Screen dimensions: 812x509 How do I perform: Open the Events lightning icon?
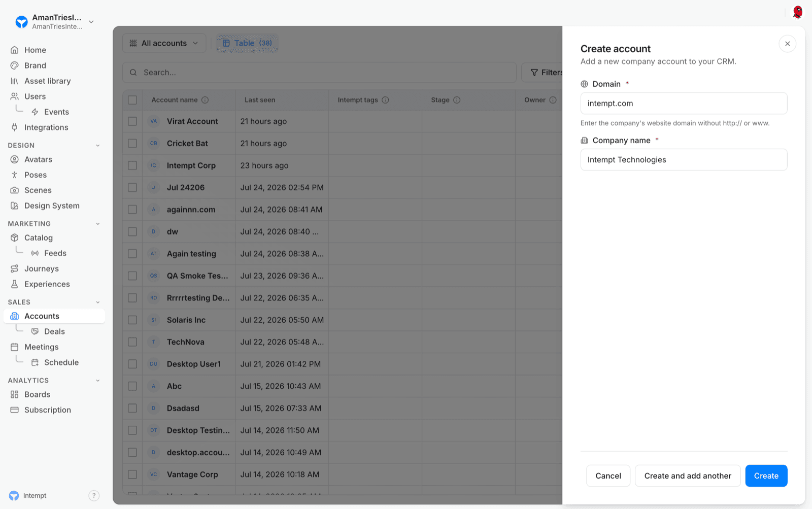point(35,112)
